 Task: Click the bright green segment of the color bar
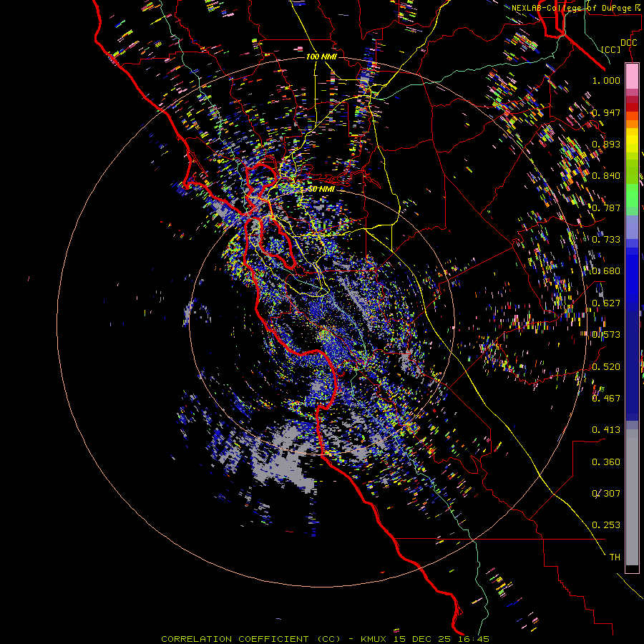pyautogui.click(x=632, y=195)
